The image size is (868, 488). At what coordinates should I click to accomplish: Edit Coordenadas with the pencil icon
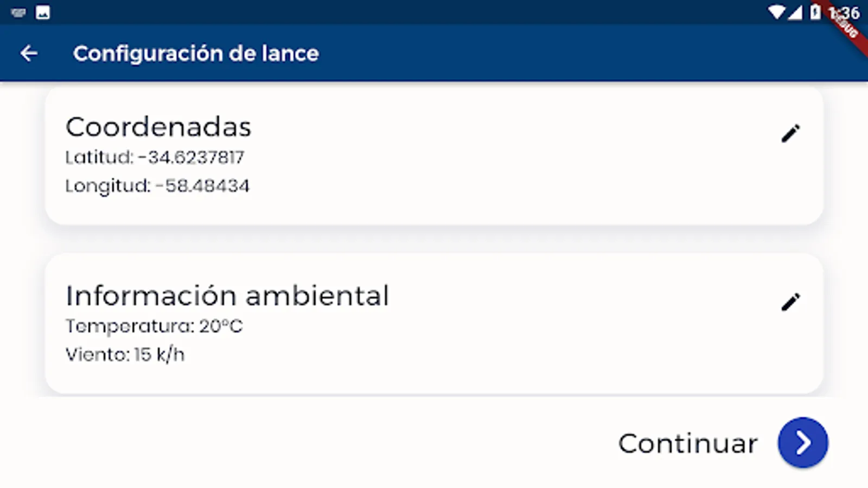pyautogui.click(x=790, y=133)
